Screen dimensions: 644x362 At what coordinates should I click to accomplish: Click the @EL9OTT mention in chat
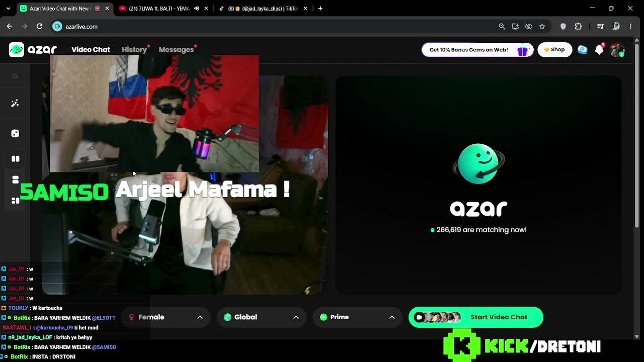click(104, 318)
